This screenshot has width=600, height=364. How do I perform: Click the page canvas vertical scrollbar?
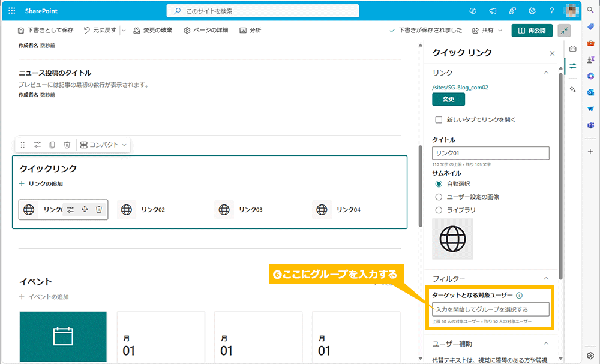tap(421, 186)
